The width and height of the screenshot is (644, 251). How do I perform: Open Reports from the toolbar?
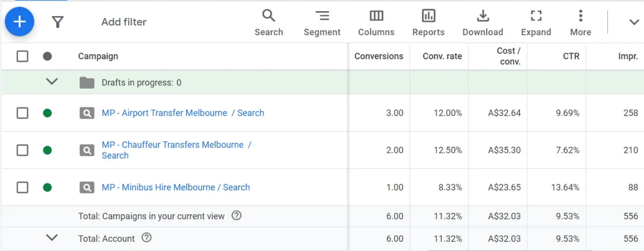click(428, 23)
